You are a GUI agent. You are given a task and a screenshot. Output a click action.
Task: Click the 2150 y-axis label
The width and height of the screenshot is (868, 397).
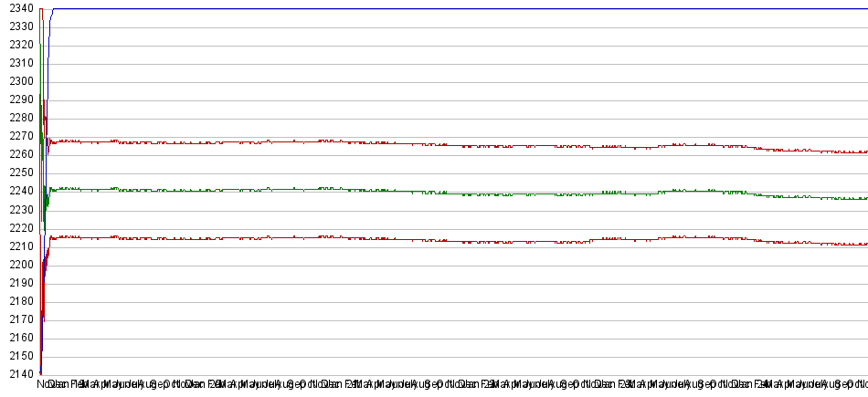[18, 356]
